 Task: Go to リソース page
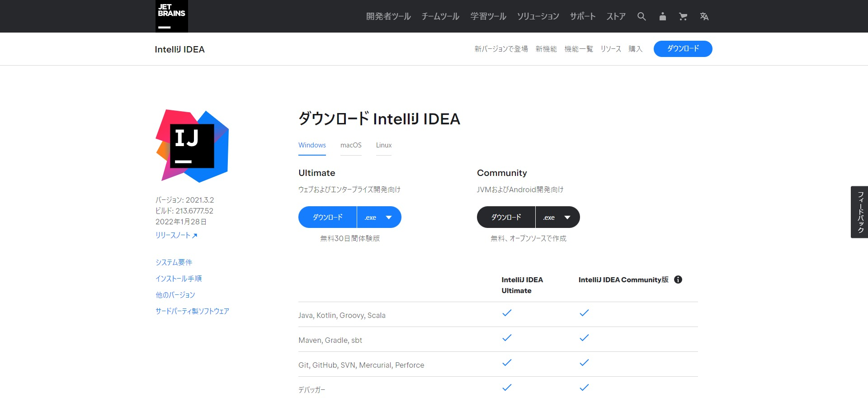(x=611, y=49)
